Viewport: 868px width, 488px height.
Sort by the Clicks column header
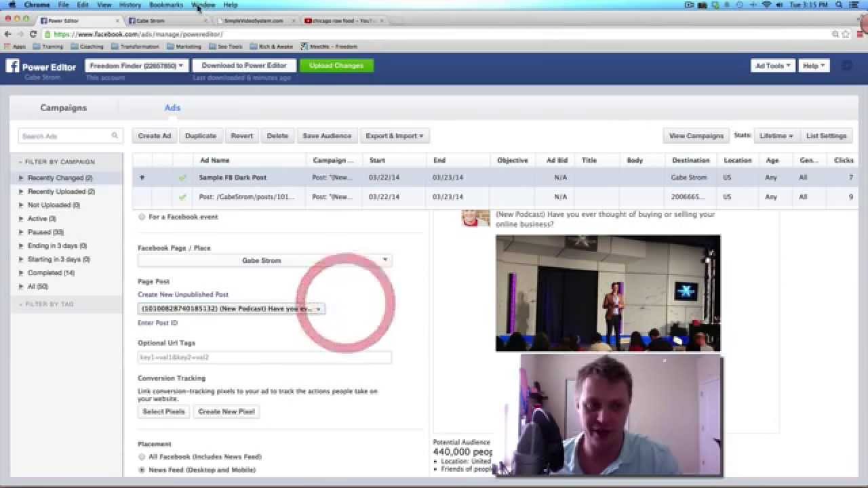click(844, 161)
